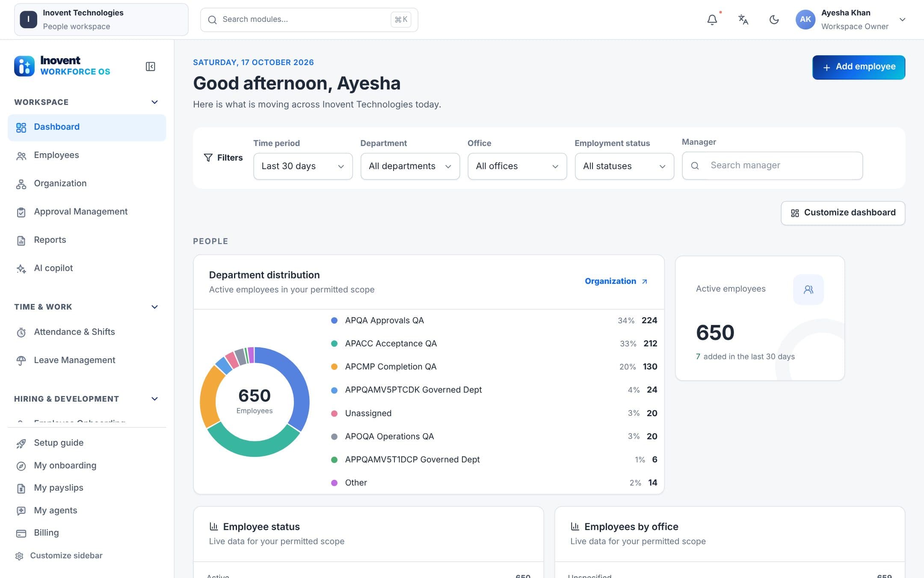This screenshot has height=578, width=924.
Task: Open Approval Management page
Action: [87, 212]
